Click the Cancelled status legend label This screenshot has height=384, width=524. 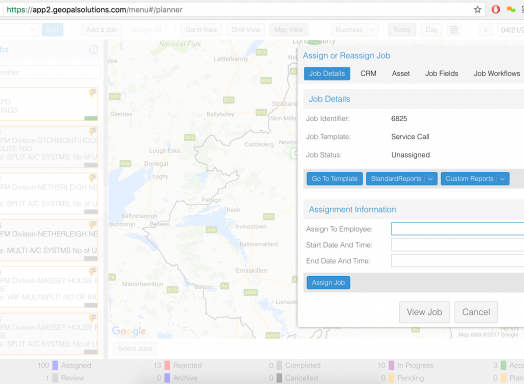(x=301, y=378)
